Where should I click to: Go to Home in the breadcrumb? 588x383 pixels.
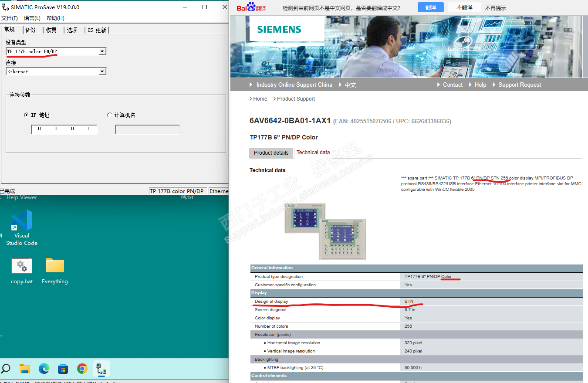click(x=260, y=99)
